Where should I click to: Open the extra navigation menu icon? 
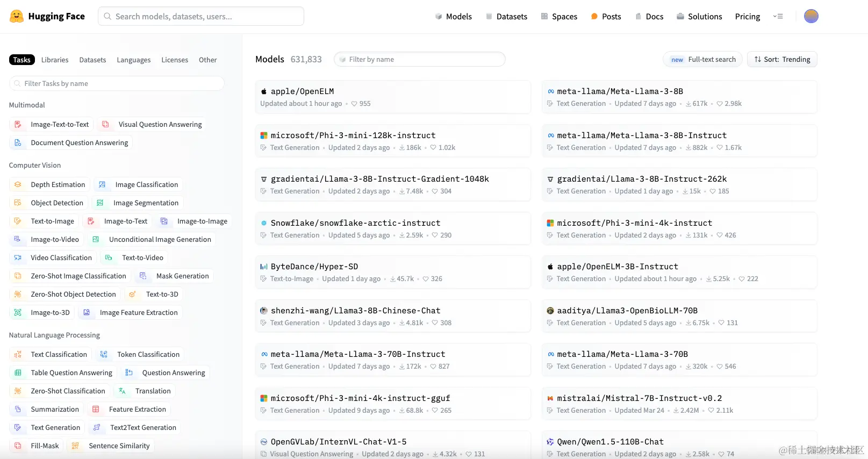778,16
